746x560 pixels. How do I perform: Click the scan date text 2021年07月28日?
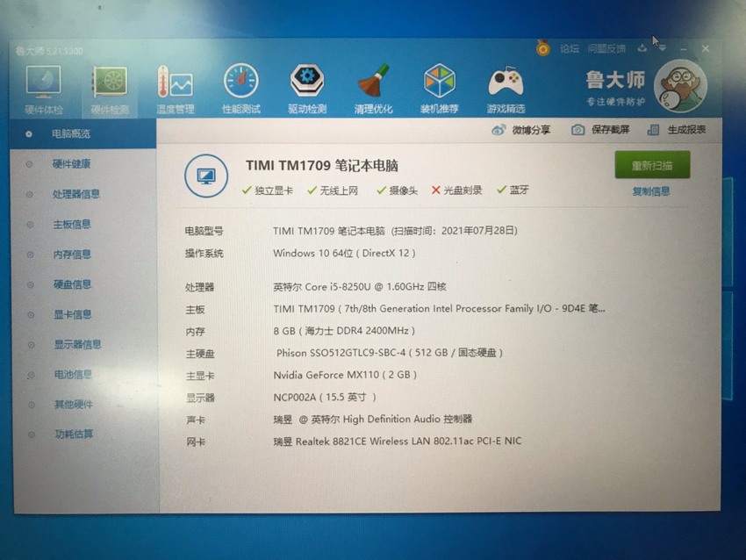pyautogui.click(x=477, y=231)
